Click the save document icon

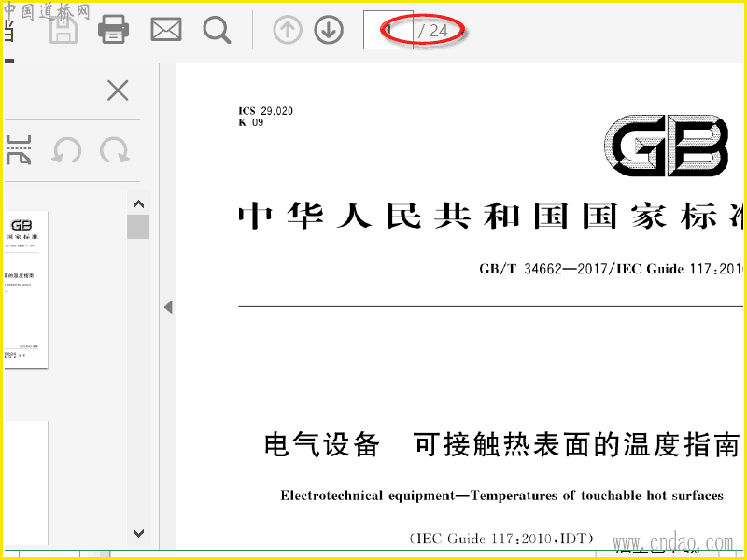(x=63, y=30)
